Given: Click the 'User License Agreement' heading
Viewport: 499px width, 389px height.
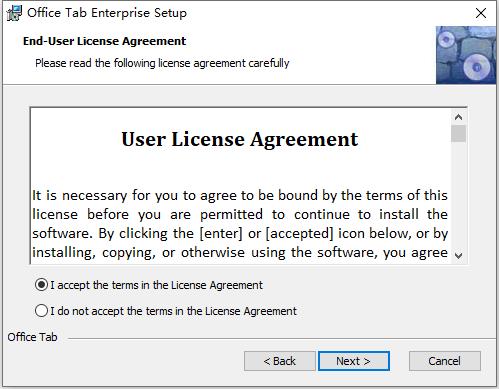Looking at the screenshot, I should coord(240,139).
